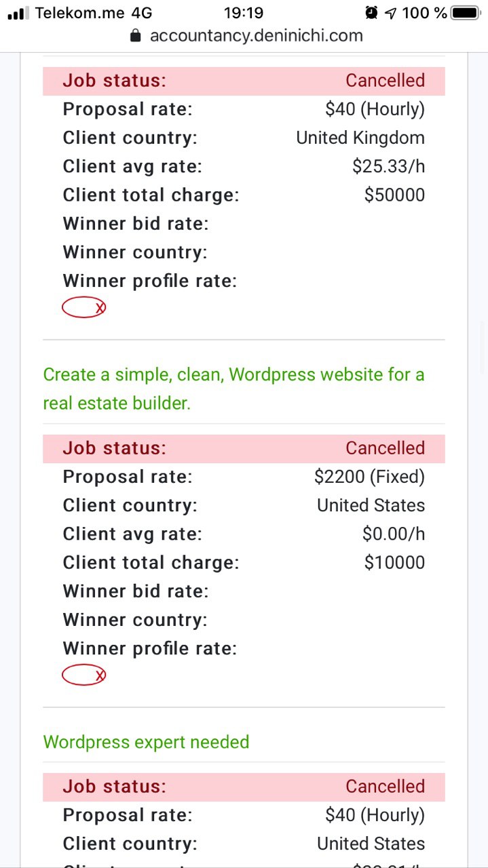Viewport: 488px width, 868px height.
Task: Select the second Cancelled job status bar
Action: (244, 448)
